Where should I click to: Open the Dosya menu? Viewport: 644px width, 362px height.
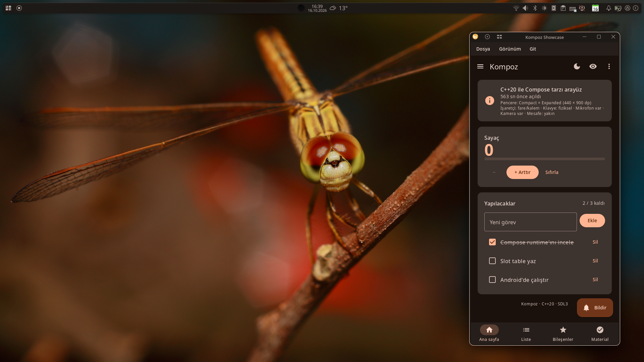(x=483, y=49)
